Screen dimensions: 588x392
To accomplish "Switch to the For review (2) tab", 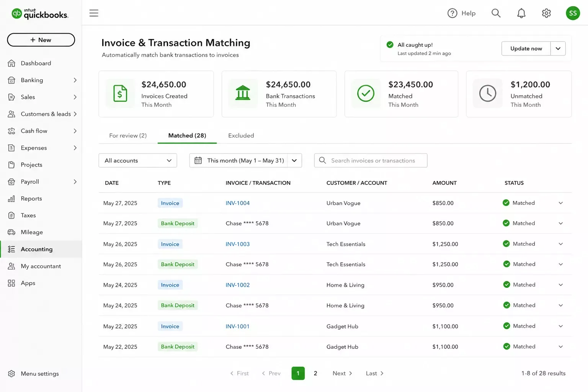I will click(128, 136).
